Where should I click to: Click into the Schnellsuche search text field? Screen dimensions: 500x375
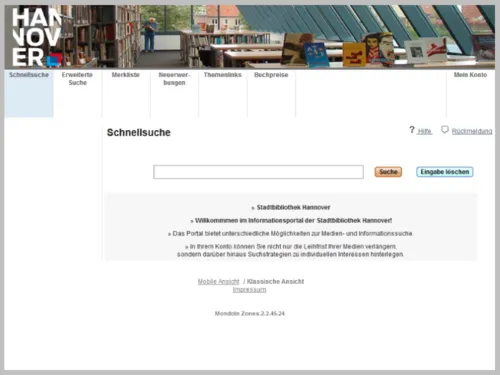pos(258,172)
